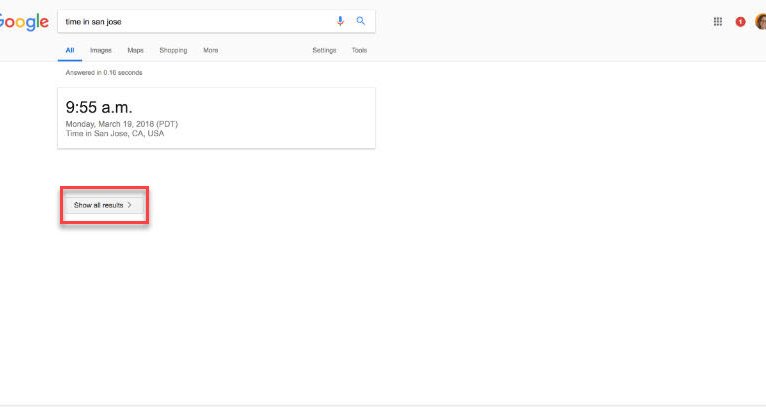766x407 pixels.
Task: Open the search Tools options
Action: pyautogui.click(x=359, y=50)
